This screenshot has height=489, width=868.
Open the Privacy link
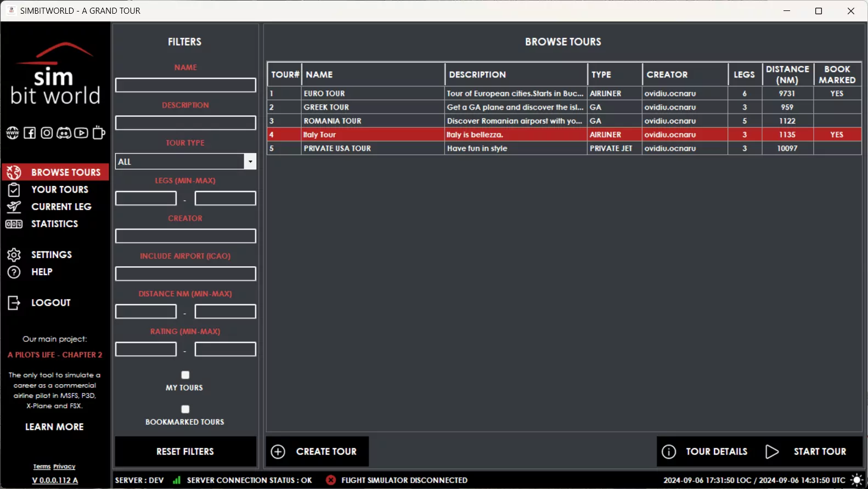(64, 466)
